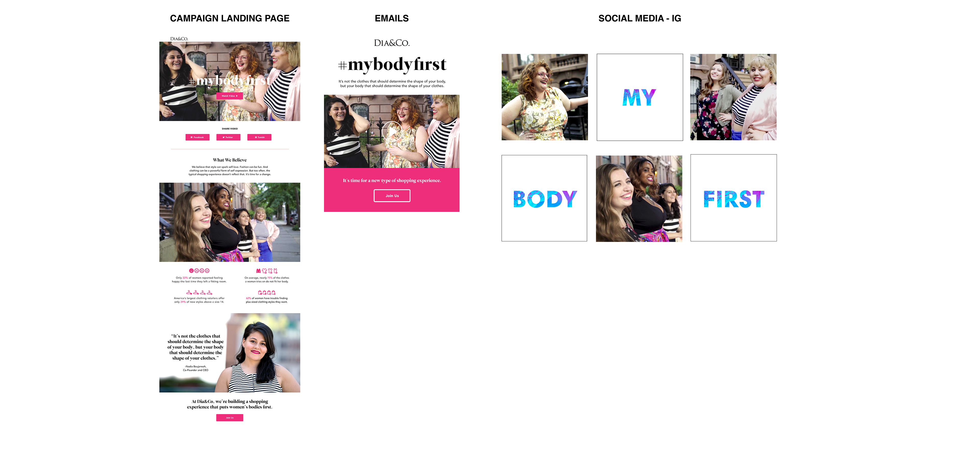The width and height of the screenshot is (980, 451).
Task: Click the Dia&Co logo above landing page
Action: (179, 39)
